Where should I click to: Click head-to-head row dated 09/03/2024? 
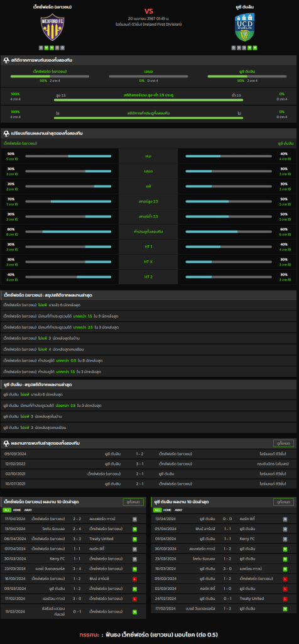click(x=148, y=453)
